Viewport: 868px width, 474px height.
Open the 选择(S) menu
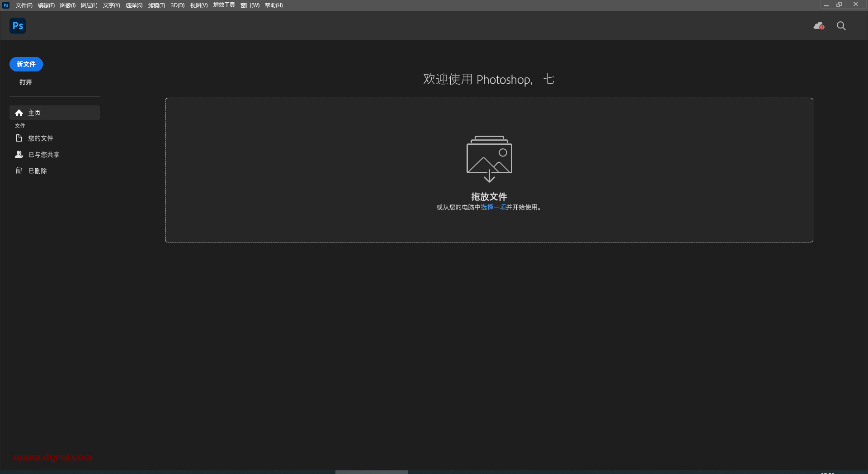[x=134, y=5]
